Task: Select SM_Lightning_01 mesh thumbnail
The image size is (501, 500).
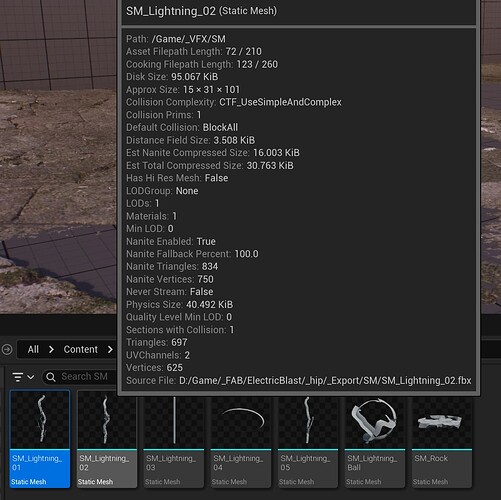Action: click(40, 419)
